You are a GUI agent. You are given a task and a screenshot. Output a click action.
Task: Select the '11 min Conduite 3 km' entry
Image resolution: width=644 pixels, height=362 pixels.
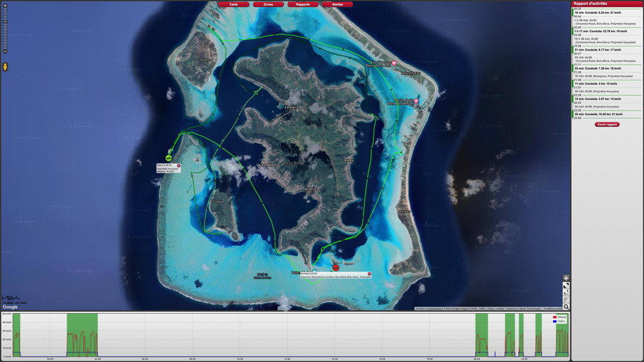tap(607, 84)
